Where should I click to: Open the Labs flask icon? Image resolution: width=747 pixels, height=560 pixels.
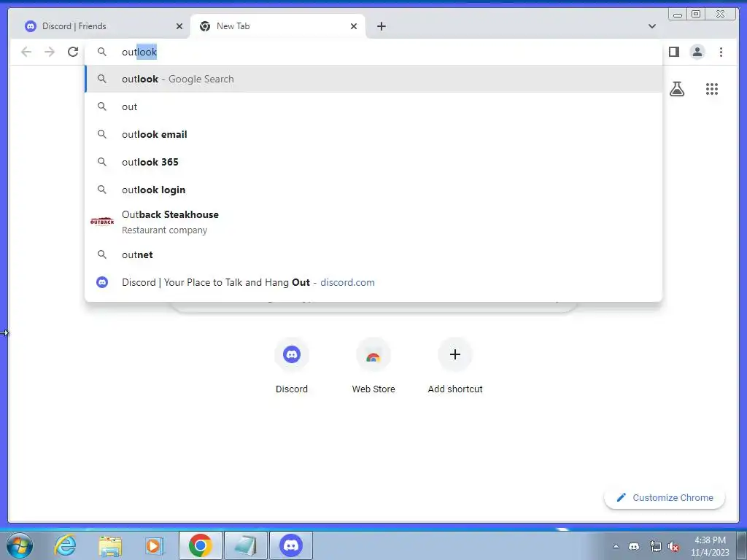pyautogui.click(x=677, y=89)
